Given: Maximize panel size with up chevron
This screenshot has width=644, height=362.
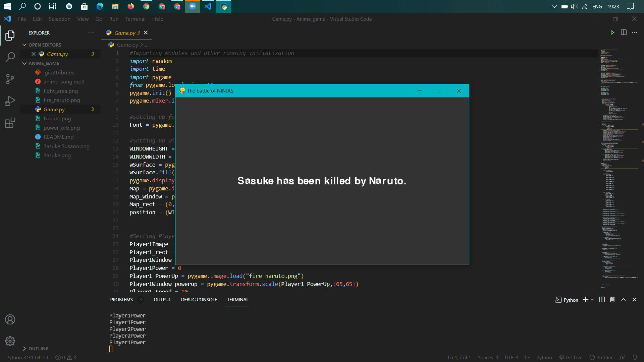Looking at the screenshot, I should [x=623, y=300].
